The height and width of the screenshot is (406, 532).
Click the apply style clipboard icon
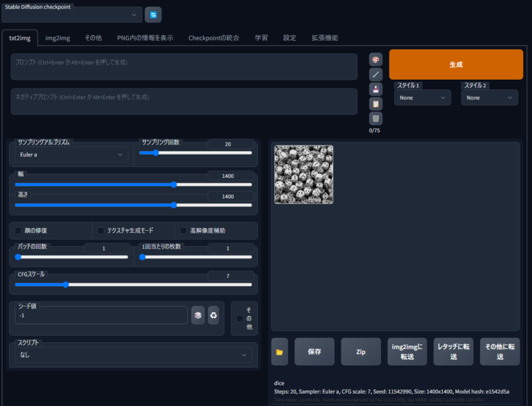click(375, 104)
